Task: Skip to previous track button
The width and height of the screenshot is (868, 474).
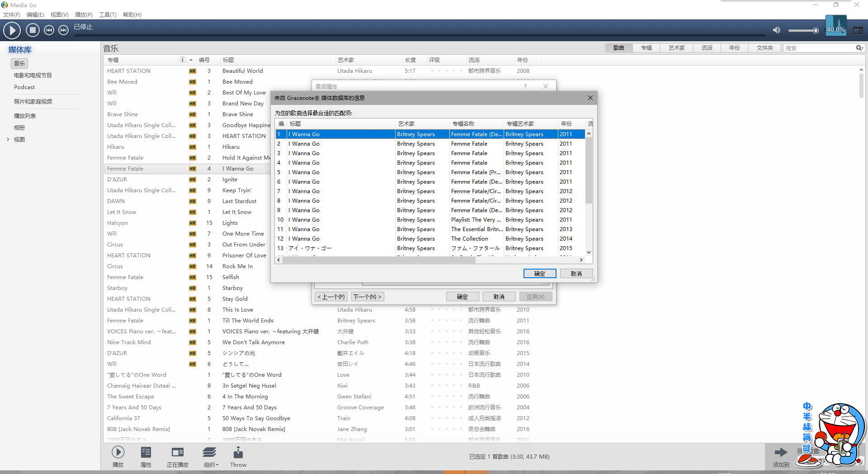Action: 49,30
